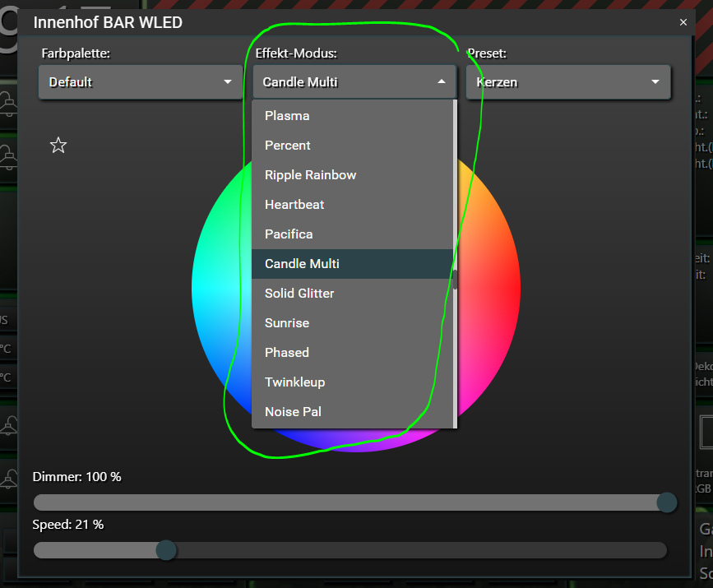The width and height of the screenshot is (713, 588).
Task: Pick the Heartbeat effect
Action: click(353, 204)
